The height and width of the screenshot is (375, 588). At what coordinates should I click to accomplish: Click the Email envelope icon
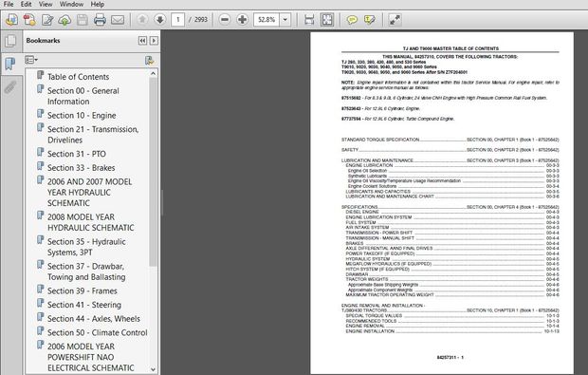(x=118, y=20)
